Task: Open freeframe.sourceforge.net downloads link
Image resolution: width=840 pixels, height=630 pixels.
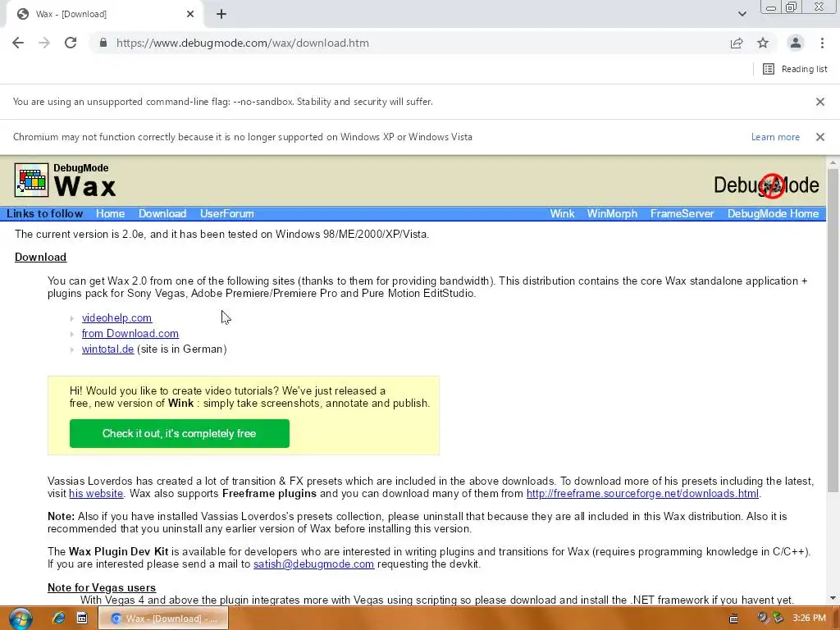Action: pyautogui.click(x=642, y=493)
